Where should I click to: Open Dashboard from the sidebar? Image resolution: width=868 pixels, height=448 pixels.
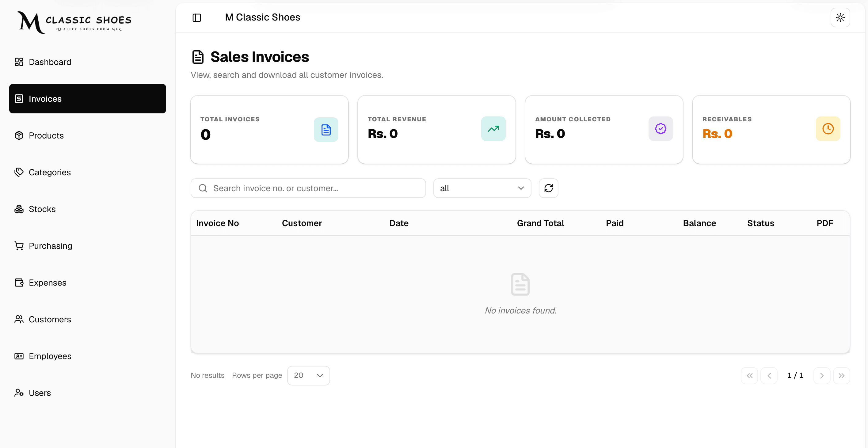pos(87,62)
